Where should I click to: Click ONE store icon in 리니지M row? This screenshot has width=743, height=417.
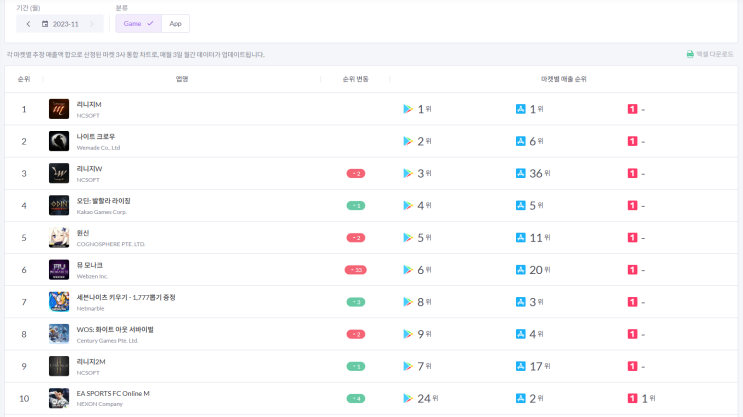tap(632, 109)
